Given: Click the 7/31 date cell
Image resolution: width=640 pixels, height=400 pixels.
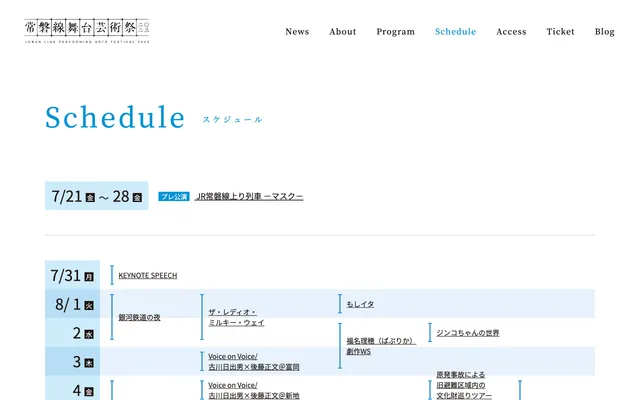Looking at the screenshot, I should tap(72, 275).
